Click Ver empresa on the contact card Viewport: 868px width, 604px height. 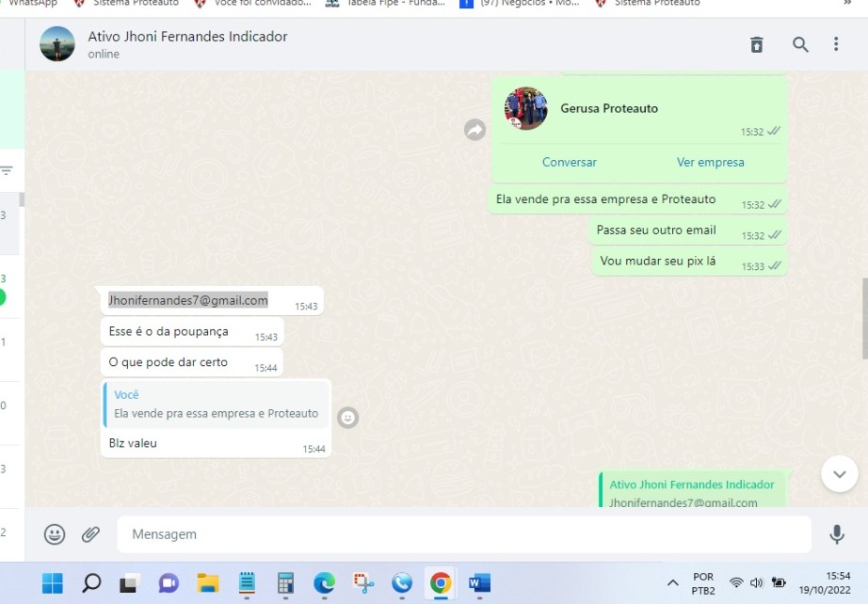pos(710,162)
